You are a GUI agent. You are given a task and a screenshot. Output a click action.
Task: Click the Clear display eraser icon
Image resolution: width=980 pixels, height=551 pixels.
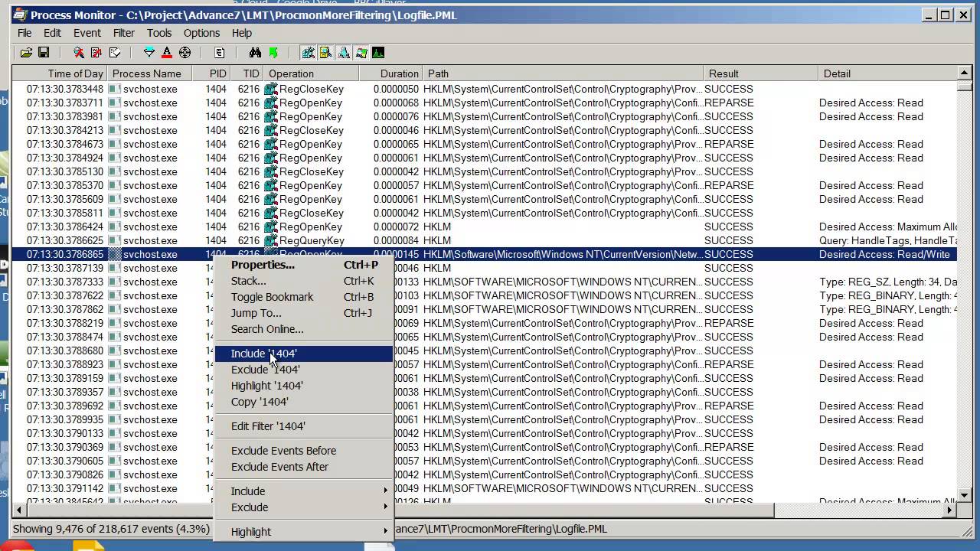(115, 53)
